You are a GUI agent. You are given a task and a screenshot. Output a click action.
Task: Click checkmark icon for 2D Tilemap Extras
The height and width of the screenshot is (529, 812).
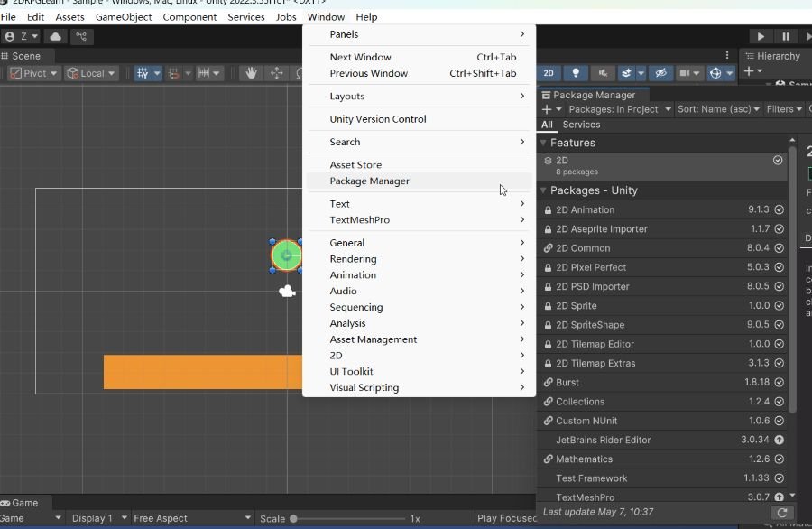coord(779,363)
